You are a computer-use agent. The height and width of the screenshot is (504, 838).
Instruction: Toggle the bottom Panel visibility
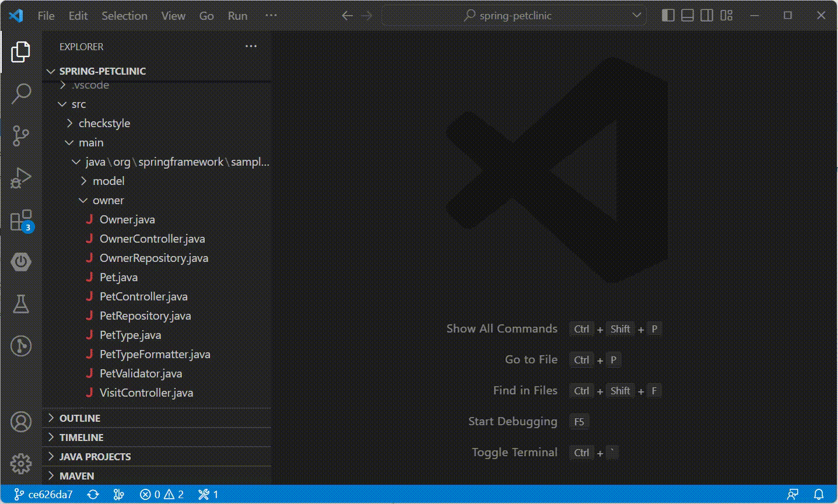click(x=686, y=16)
